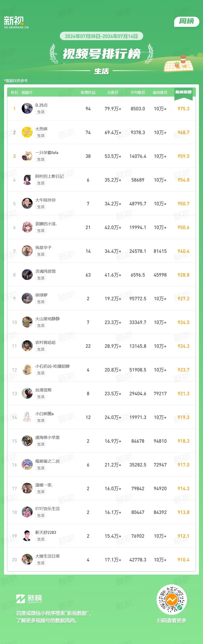Click the date range 2024年07月08日 pill

pyautogui.click(x=101, y=36)
